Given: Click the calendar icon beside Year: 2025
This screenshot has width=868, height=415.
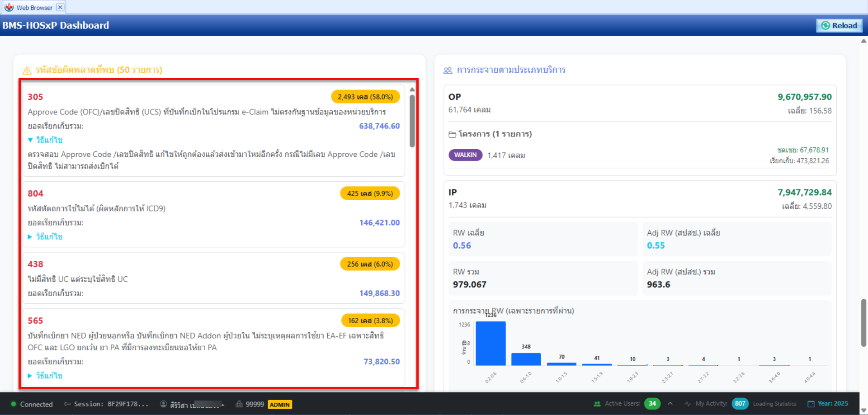Looking at the screenshot, I should coord(811,404).
